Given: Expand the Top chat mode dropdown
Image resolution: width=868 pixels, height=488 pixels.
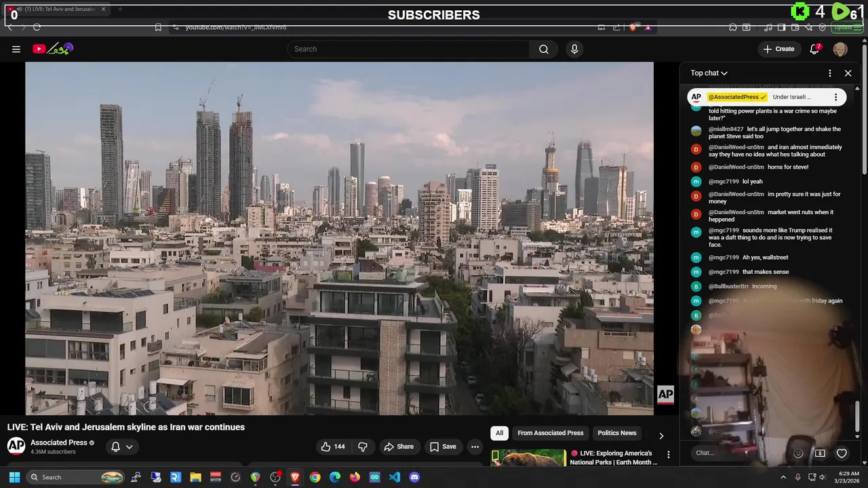Looking at the screenshot, I should coord(709,73).
